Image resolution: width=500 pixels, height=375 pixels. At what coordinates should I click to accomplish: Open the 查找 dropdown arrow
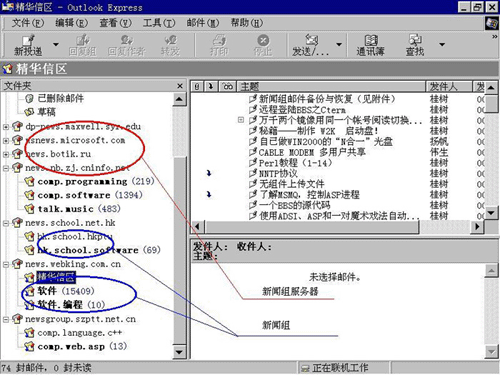[442, 44]
